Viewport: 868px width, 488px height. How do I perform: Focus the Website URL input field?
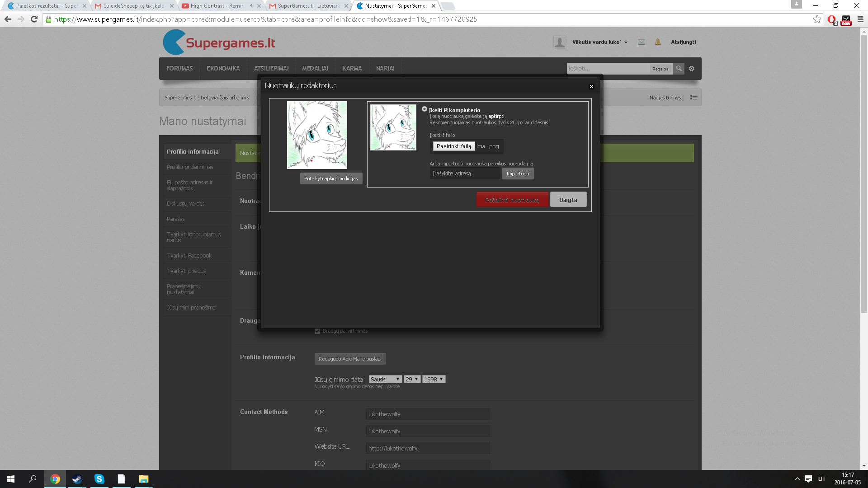[x=428, y=448]
